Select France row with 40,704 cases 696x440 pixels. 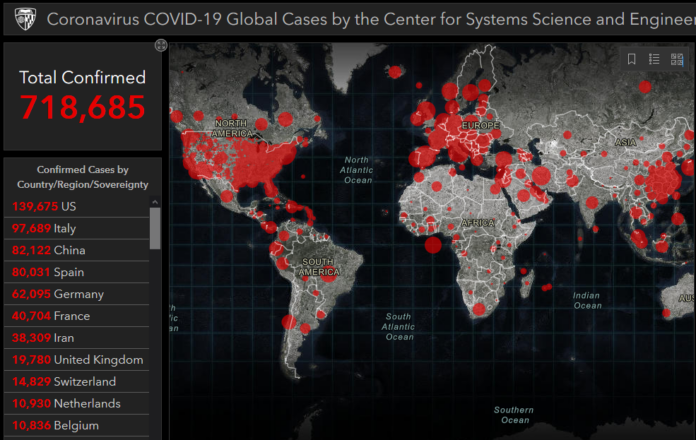[77, 316]
